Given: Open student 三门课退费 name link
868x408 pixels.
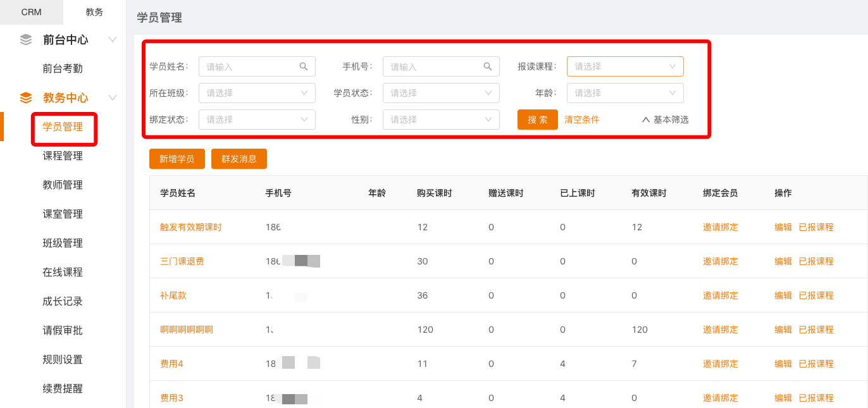Looking at the screenshot, I should point(182,261).
